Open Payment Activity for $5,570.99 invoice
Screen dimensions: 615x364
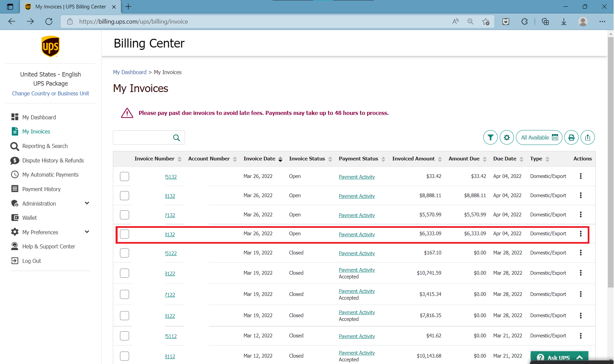coord(357,215)
